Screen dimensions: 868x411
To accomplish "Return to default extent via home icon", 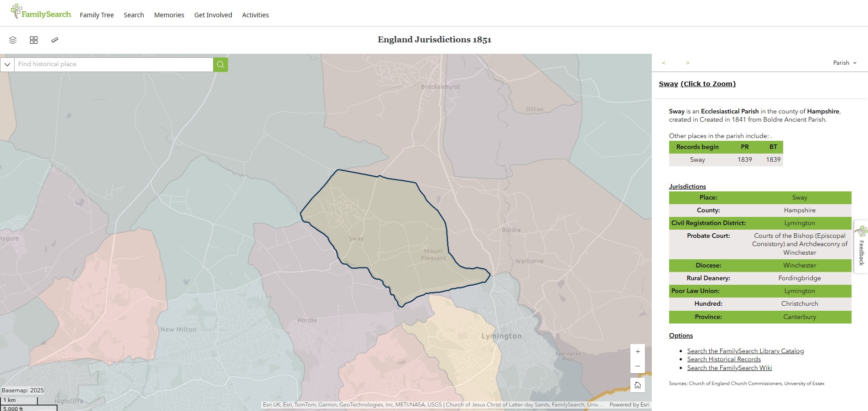I will pos(638,385).
